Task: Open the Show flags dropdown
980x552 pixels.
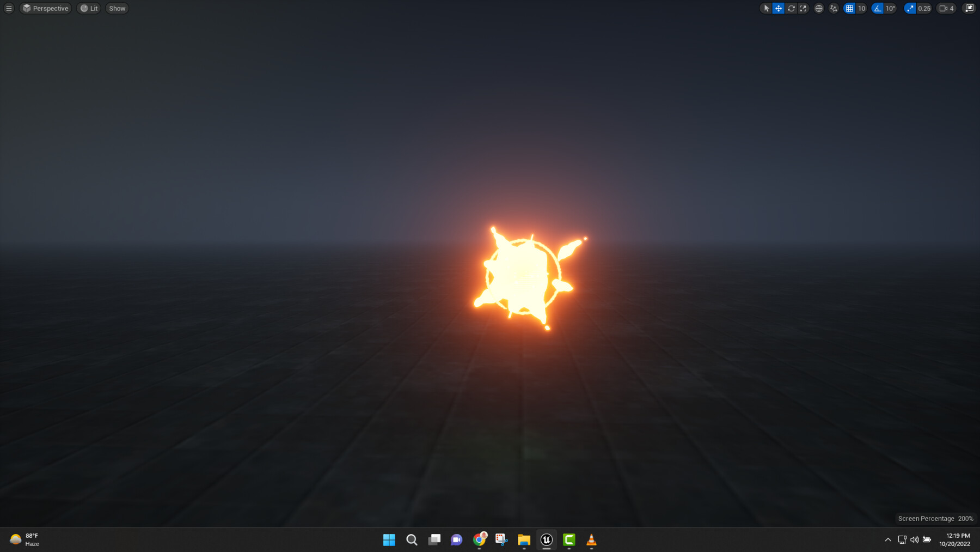Action: point(117,8)
